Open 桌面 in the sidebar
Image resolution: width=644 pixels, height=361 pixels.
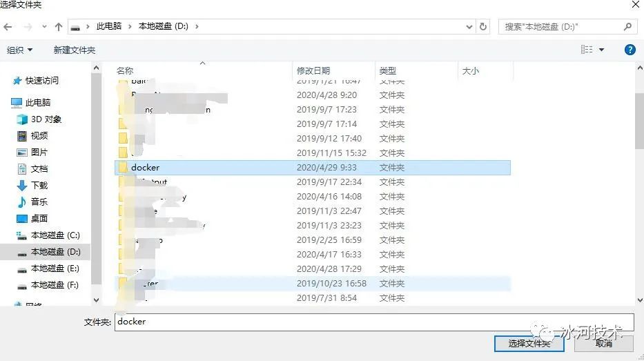tap(39, 219)
